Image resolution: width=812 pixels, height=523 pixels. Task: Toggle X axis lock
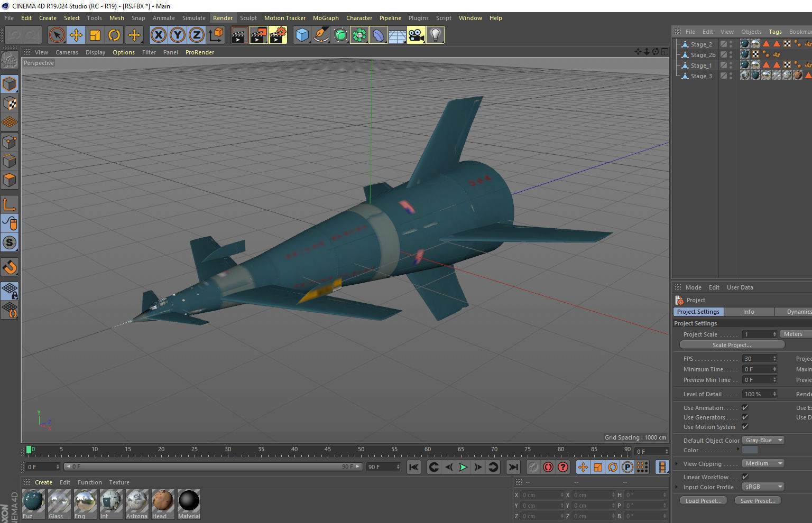tap(158, 35)
